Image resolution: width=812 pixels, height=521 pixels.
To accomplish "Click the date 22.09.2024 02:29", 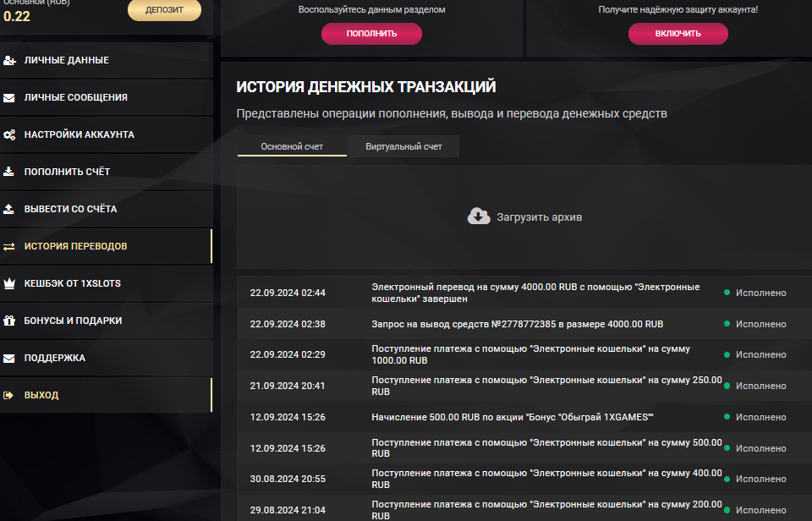I will pyautogui.click(x=288, y=354).
